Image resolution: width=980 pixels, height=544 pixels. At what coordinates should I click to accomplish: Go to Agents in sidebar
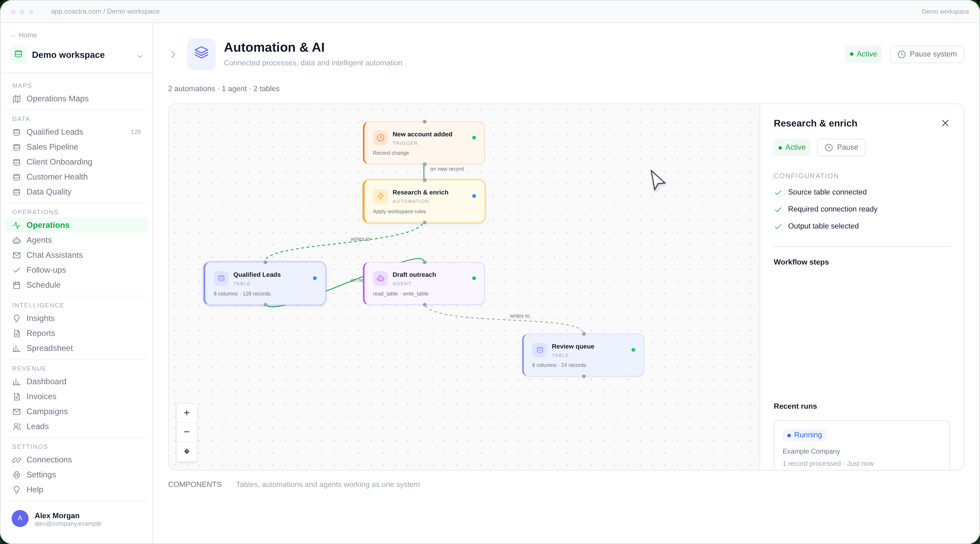coord(77,240)
